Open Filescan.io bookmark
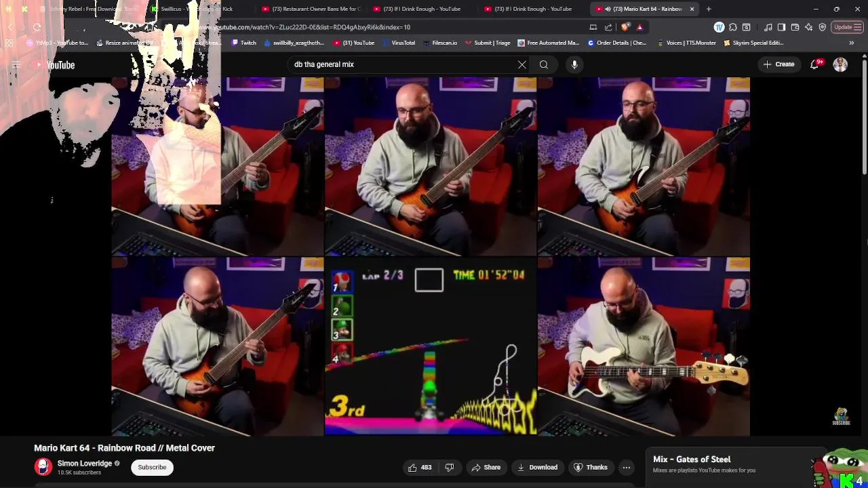 pyautogui.click(x=439, y=43)
